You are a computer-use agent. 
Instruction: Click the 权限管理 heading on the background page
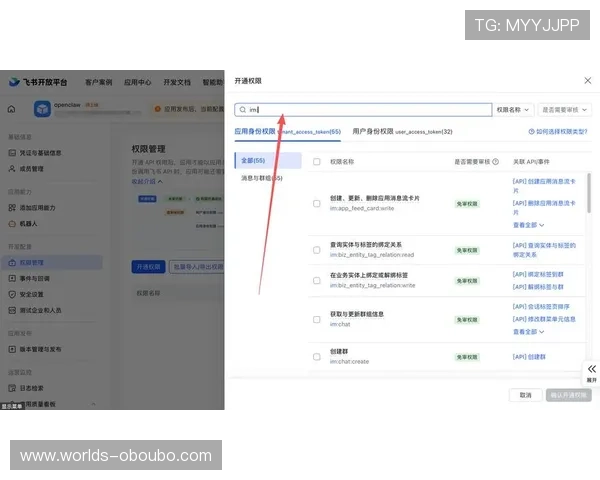tap(148, 149)
